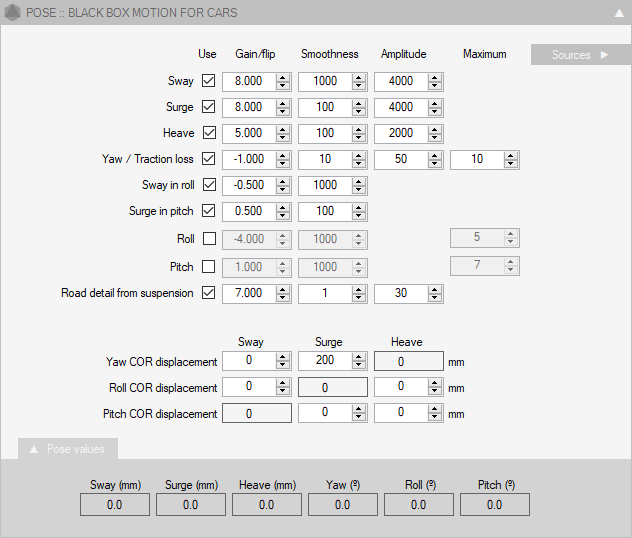The width and height of the screenshot is (632, 538).
Task: Decrease the Surge smoothness value
Action: pos(359,112)
